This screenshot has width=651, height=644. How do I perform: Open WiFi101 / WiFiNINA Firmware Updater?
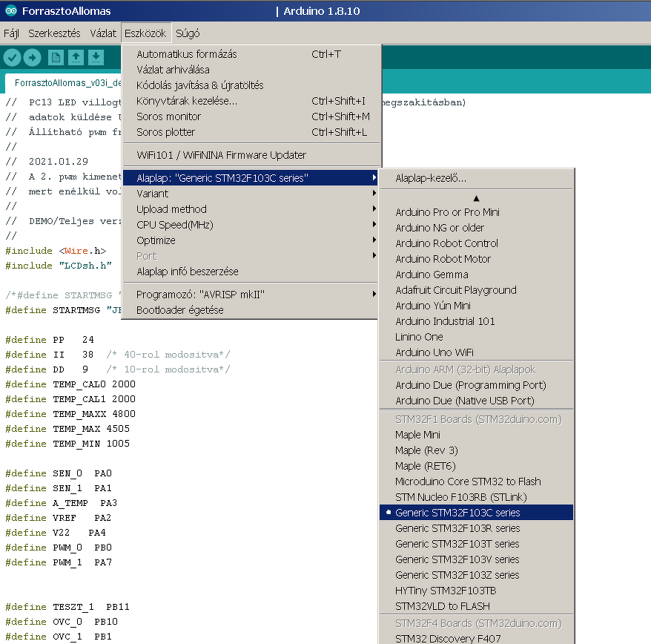point(251,155)
